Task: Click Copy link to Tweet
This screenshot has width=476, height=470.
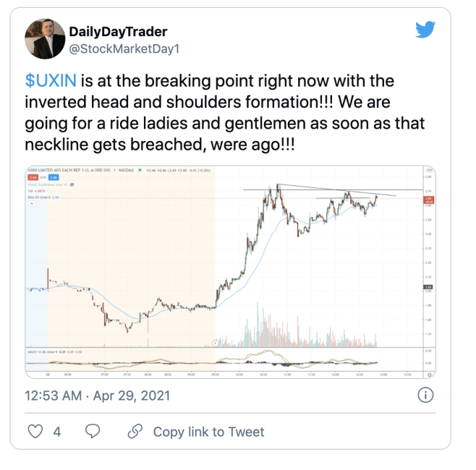Action: click(x=208, y=432)
